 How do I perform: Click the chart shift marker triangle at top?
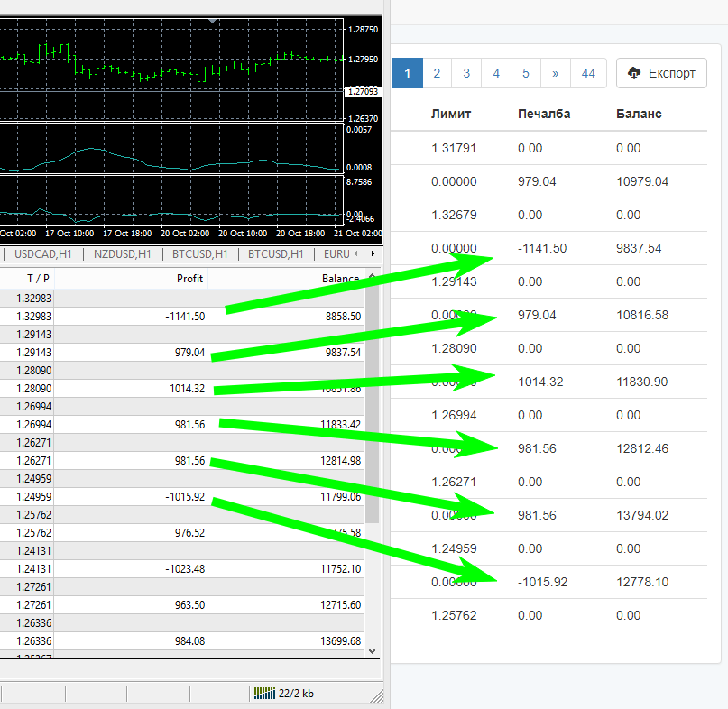point(212,19)
